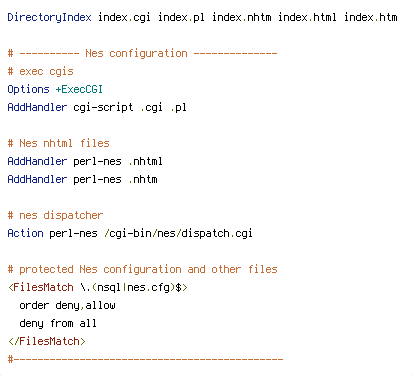Click index.cgi in the DirectoryIndex line
Viewport: 412px width, 376px height.
point(124,17)
